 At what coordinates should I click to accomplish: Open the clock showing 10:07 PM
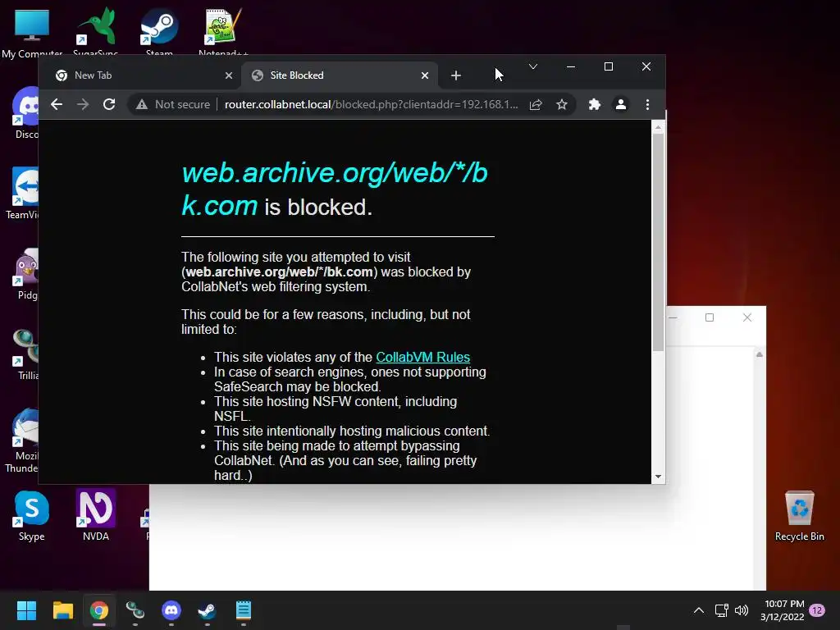click(x=783, y=610)
